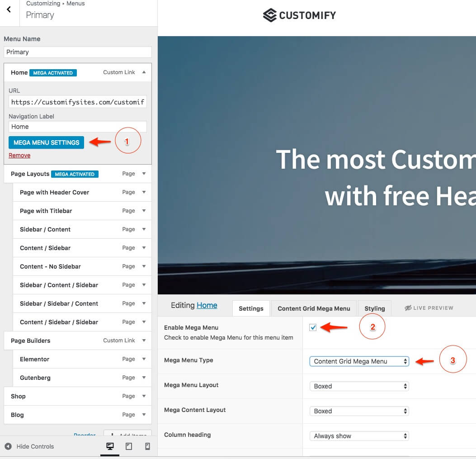This screenshot has height=459, width=476.
Task: Go back from the Primary menu panel
Action: pyautogui.click(x=9, y=9)
